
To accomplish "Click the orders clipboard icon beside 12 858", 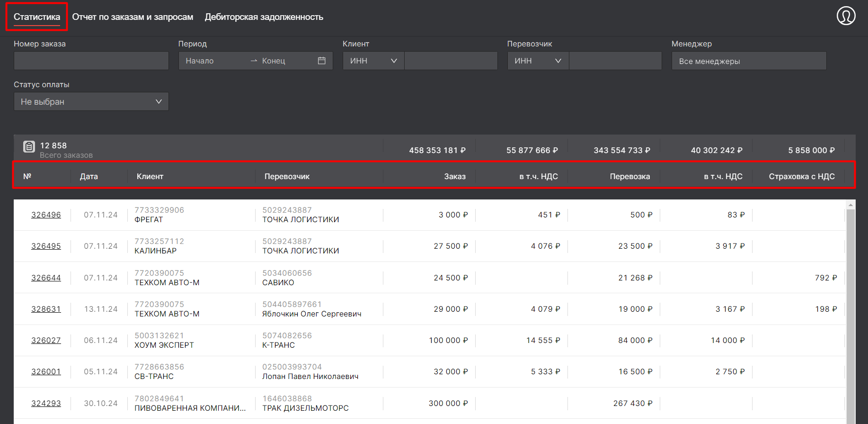I will pyautogui.click(x=29, y=146).
